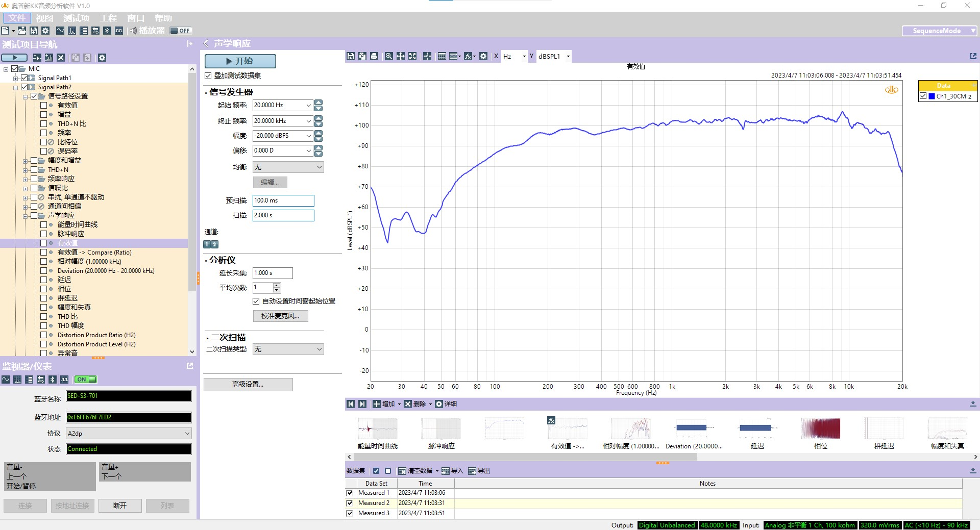Click the run sequence play button in navigator
The height and width of the screenshot is (530, 980).
pyautogui.click(x=15, y=58)
